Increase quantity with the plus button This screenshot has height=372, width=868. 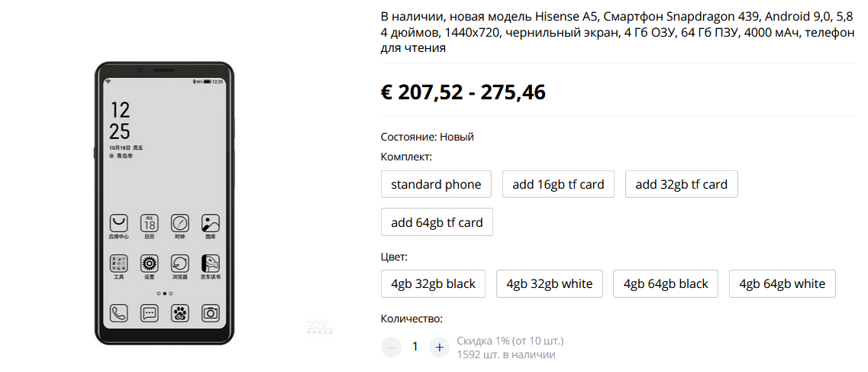[439, 347]
